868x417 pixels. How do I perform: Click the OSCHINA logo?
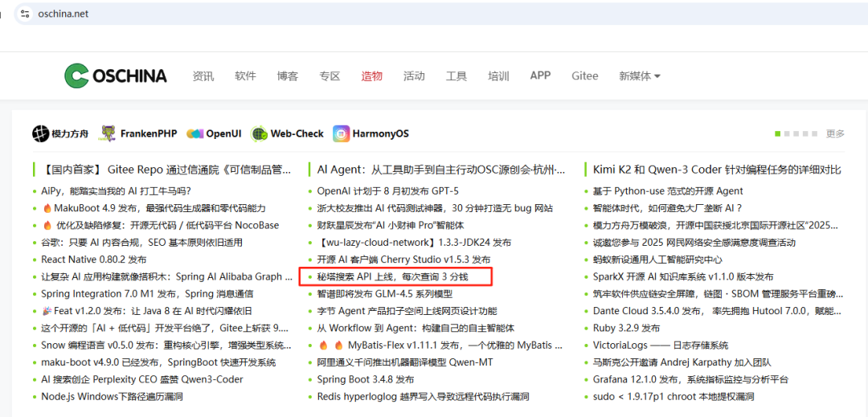pos(115,76)
